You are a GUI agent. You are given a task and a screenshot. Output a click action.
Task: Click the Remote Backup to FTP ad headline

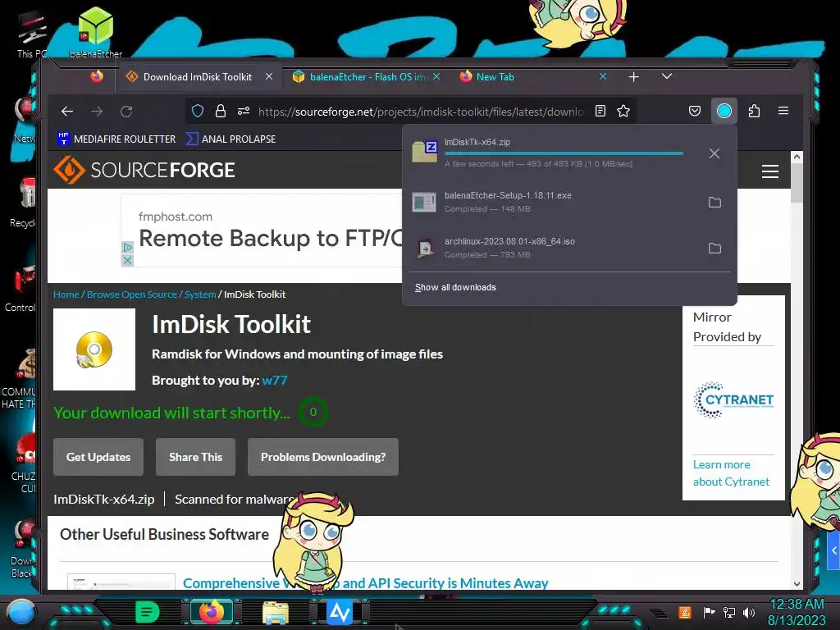[271, 239]
